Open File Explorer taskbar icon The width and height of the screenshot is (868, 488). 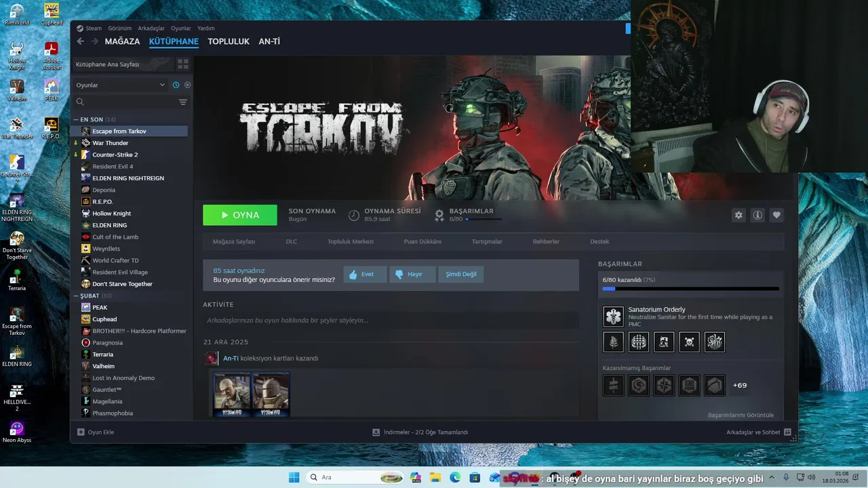pos(435,478)
